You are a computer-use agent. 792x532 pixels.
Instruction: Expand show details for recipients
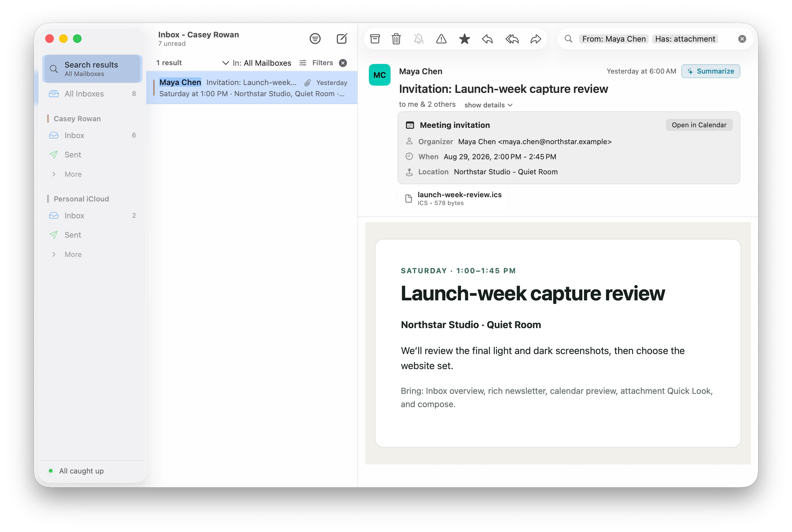point(488,105)
